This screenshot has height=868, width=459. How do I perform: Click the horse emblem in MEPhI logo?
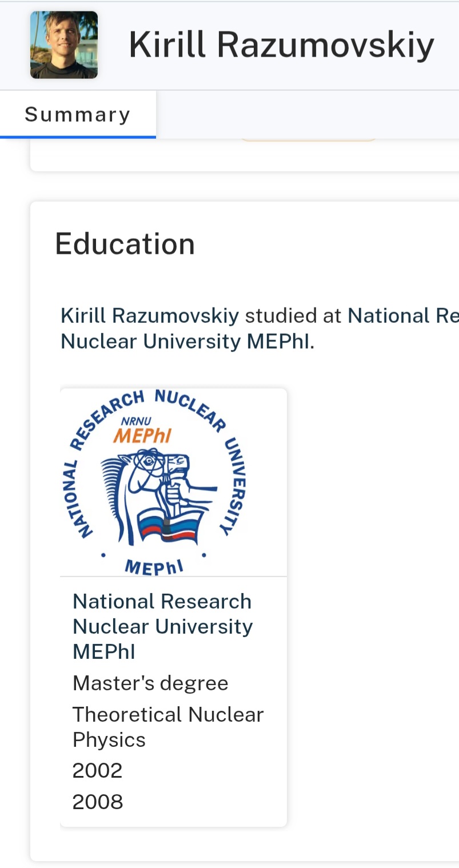pyautogui.click(x=154, y=486)
